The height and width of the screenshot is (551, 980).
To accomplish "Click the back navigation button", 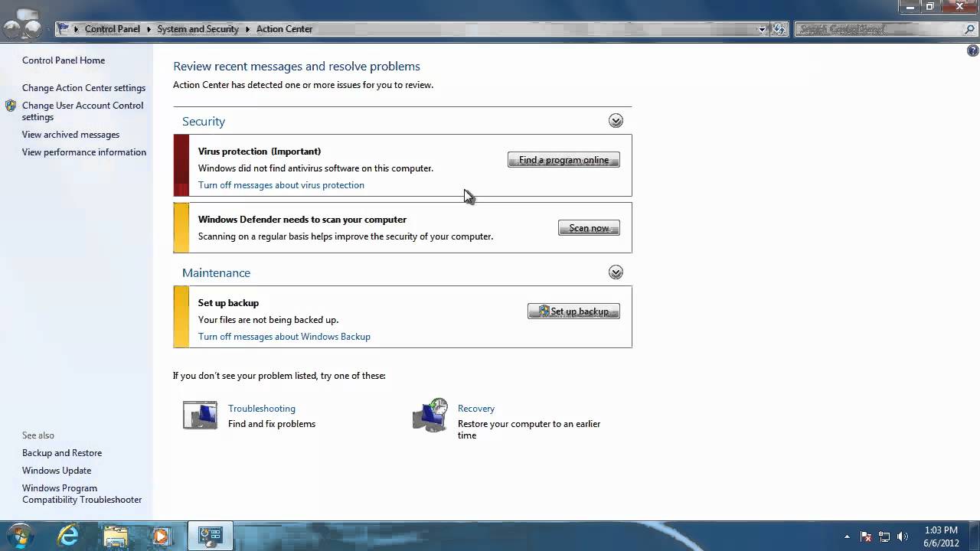I will pos(12,29).
